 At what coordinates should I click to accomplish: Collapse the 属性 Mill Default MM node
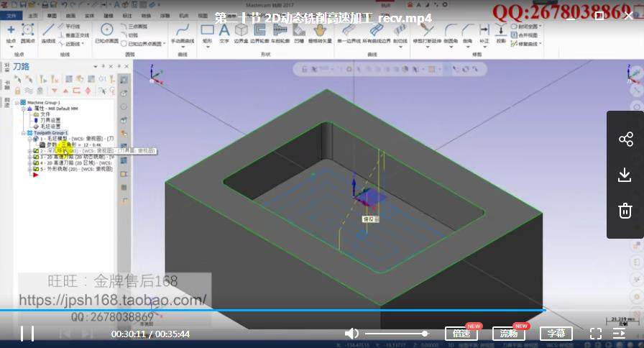[24, 109]
